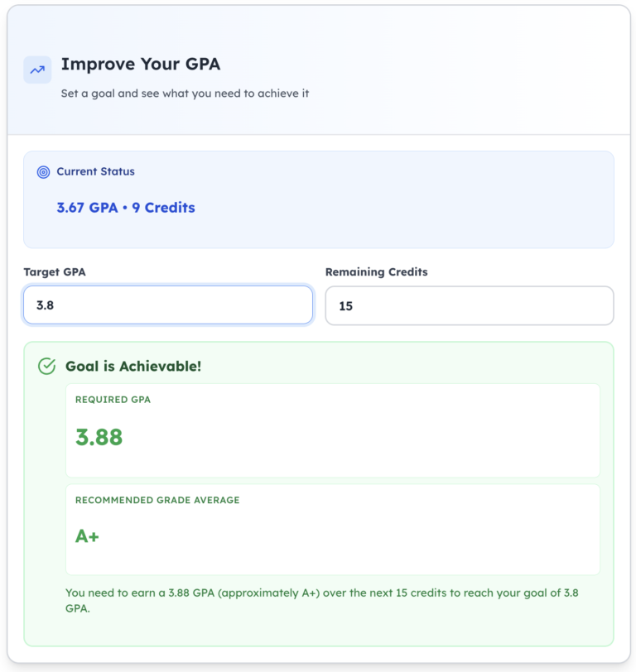Click the achievement check icon in green banner
636x672 pixels.
tap(47, 365)
